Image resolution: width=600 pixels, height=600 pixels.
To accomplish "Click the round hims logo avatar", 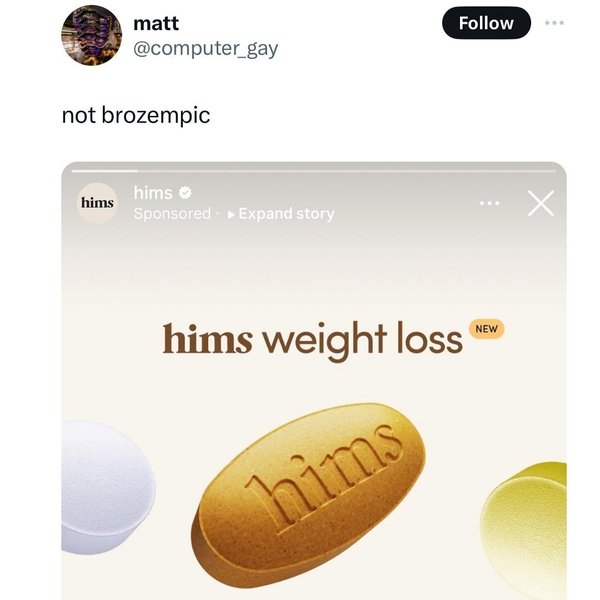I will (x=97, y=203).
